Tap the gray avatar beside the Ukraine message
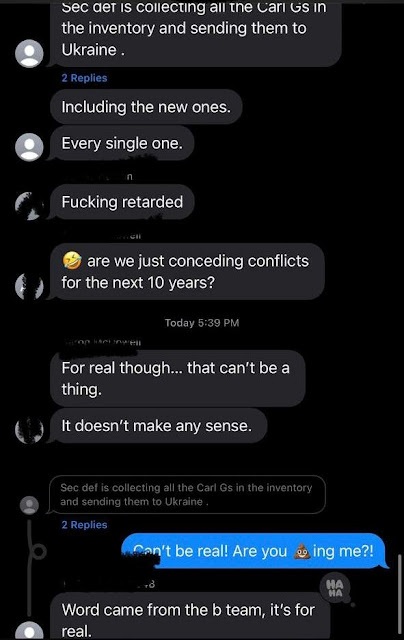This screenshot has width=404, height=640. (29, 53)
